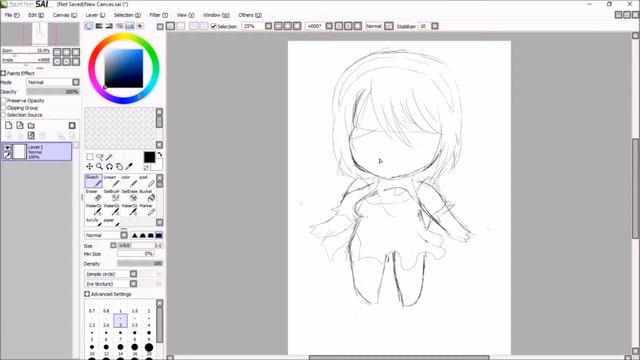
Task: Pick the flattest brush edge shape
Action: pyautogui.click(x=159, y=236)
